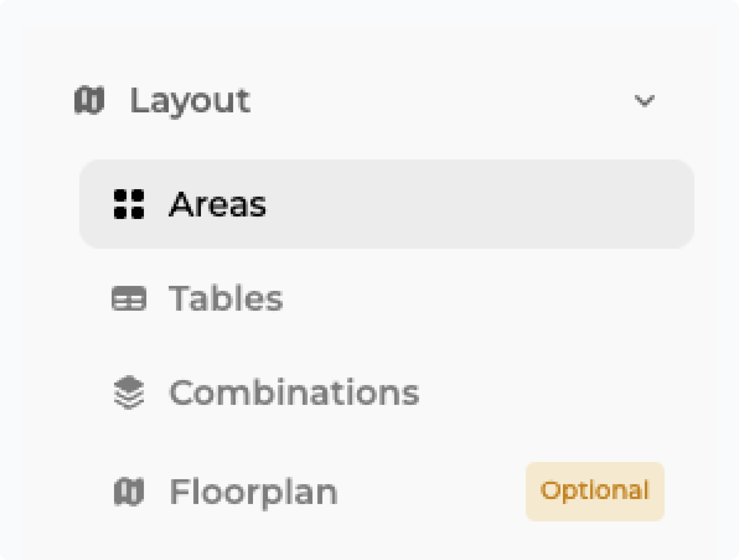Image resolution: width=739 pixels, height=560 pixels.
Task: Click the word Areas in the selected row
Action: 217,204
